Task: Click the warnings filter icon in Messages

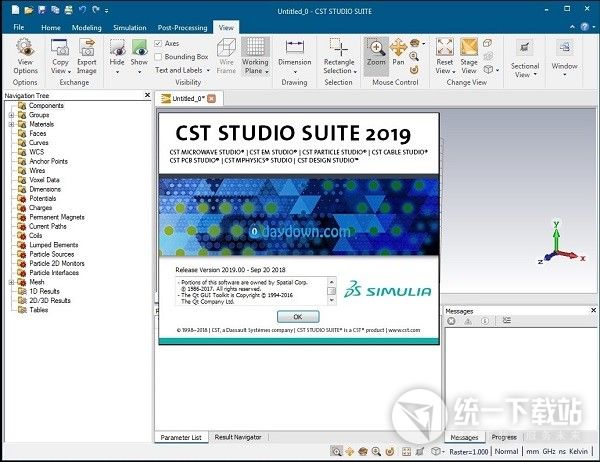Action: (x=468, y=321)
